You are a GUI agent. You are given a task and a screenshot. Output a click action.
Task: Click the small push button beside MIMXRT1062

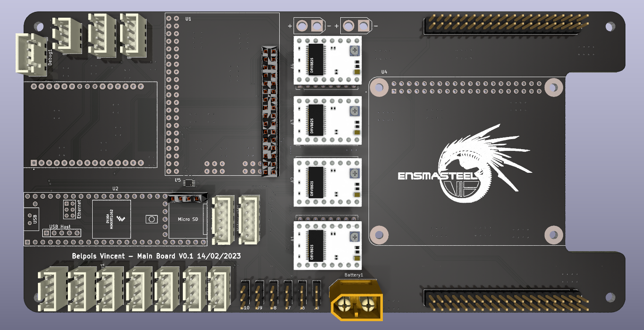151,219
